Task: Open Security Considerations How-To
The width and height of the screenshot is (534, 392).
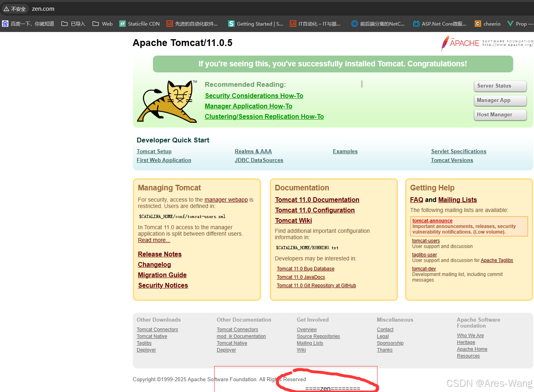Action: [x=254, y=96]
